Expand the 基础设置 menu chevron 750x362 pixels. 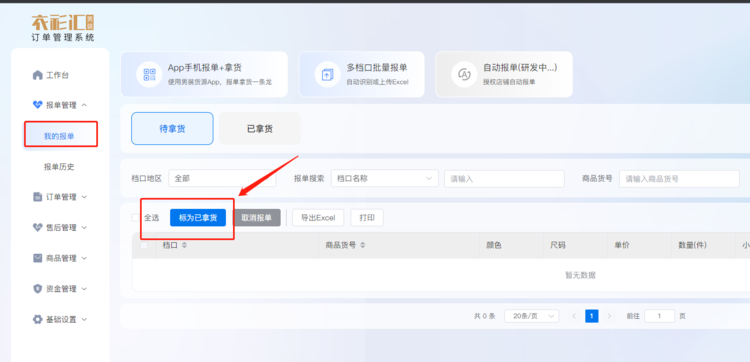[85, 319]
